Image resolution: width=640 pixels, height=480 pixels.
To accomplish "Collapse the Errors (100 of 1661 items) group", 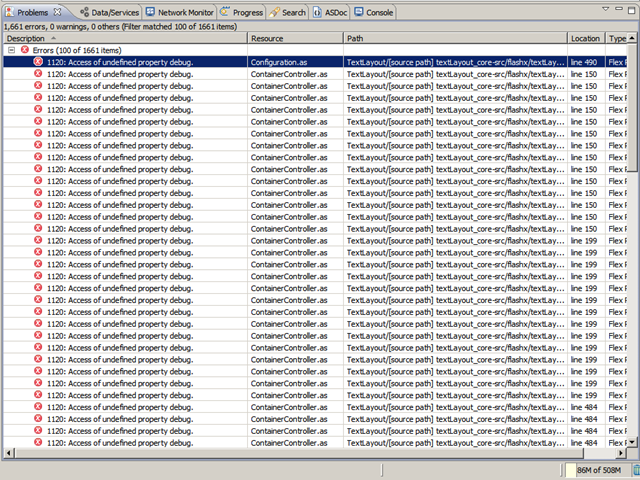I will tap(11, 50).
